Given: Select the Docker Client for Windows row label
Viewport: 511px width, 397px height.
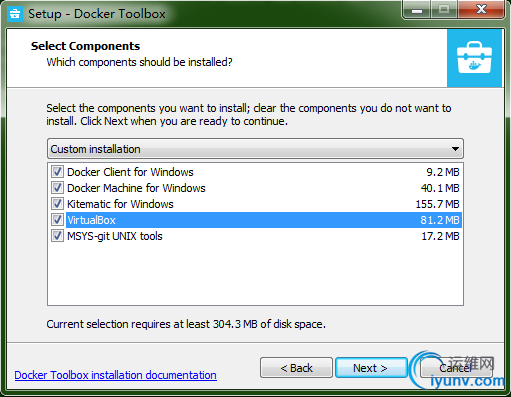Looking at the screenshot, I should (x=130, y=172).
